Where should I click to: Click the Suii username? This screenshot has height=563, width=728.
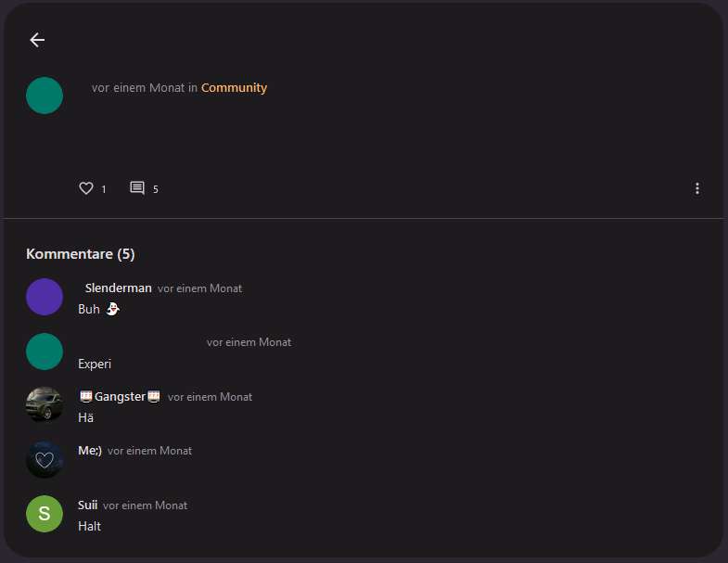88,505
